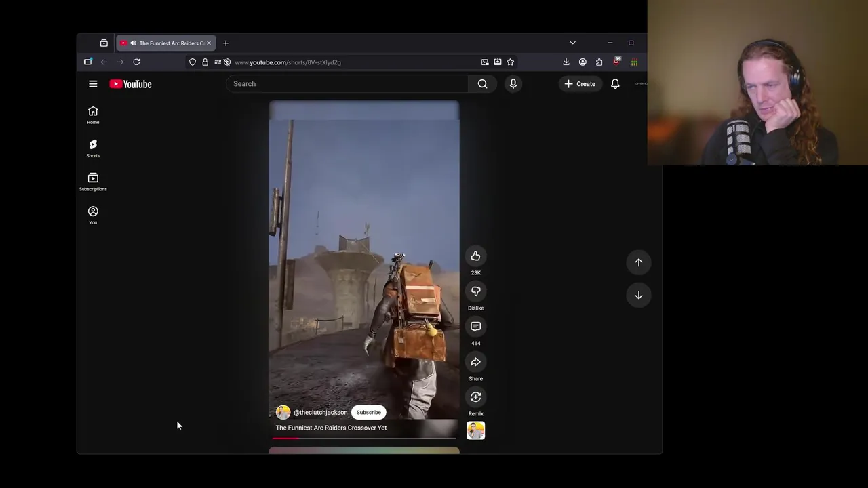Click the install/save page icon in address bar
Screen dimensions: 868x488
coord(498,62)
